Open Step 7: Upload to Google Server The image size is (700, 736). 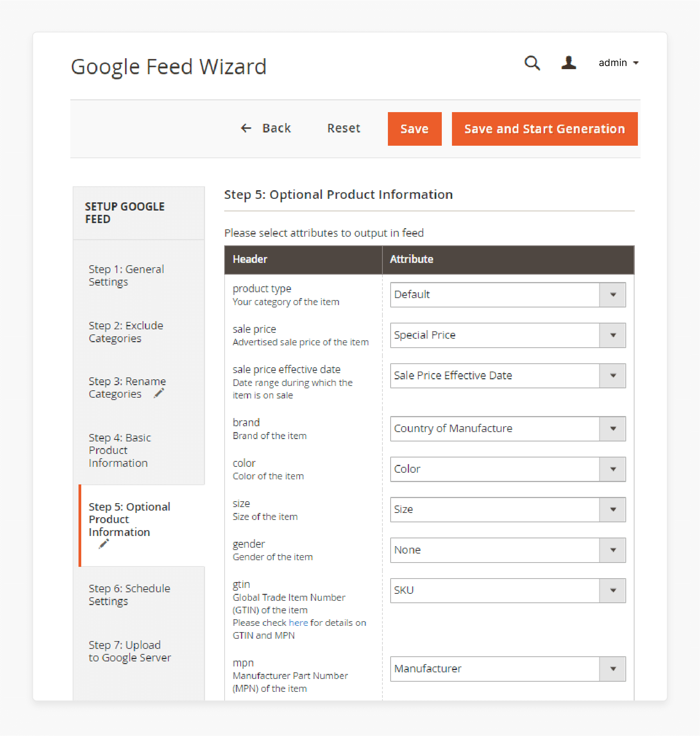[x=130, y=651]
